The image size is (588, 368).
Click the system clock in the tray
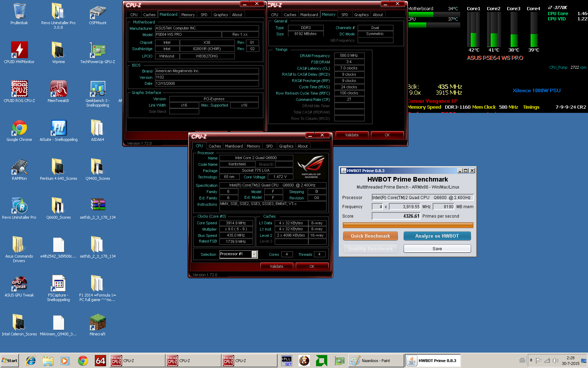click(x=570, y=361)
